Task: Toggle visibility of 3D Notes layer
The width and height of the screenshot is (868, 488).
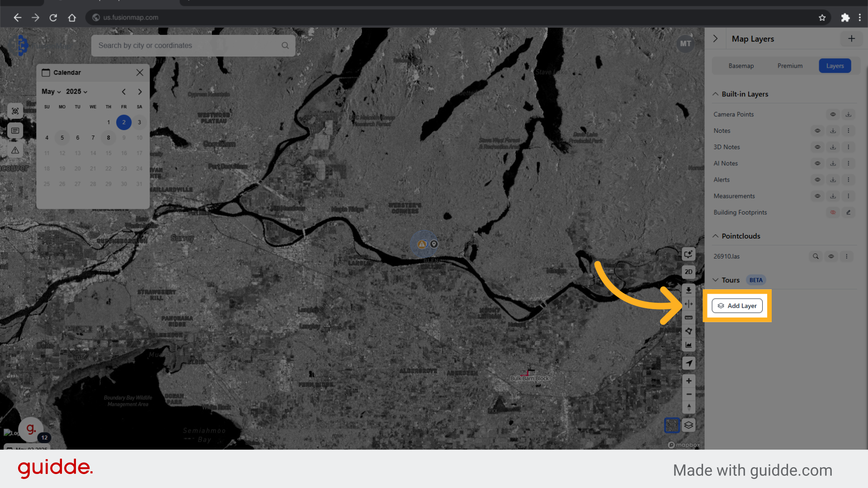Action: pos(817,147)
